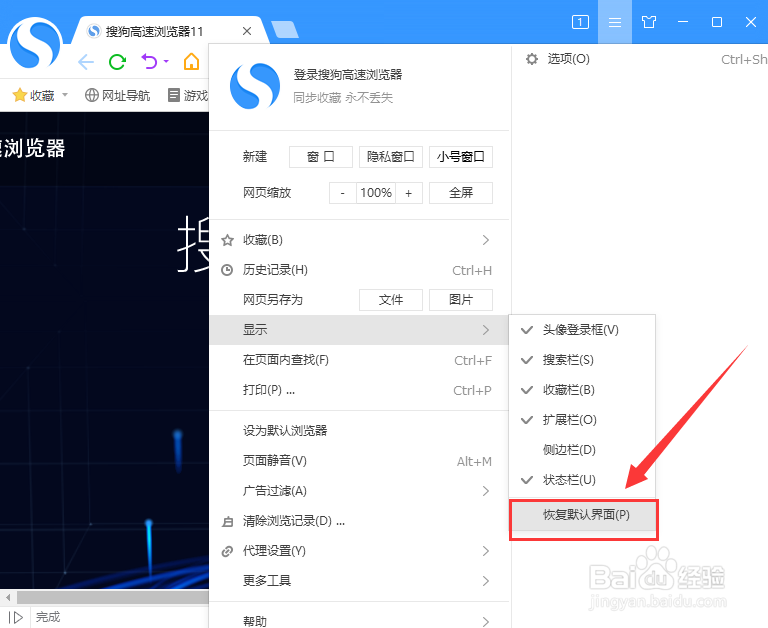Open the skin shirt icon
768x628 pixels.
(648, 22)
